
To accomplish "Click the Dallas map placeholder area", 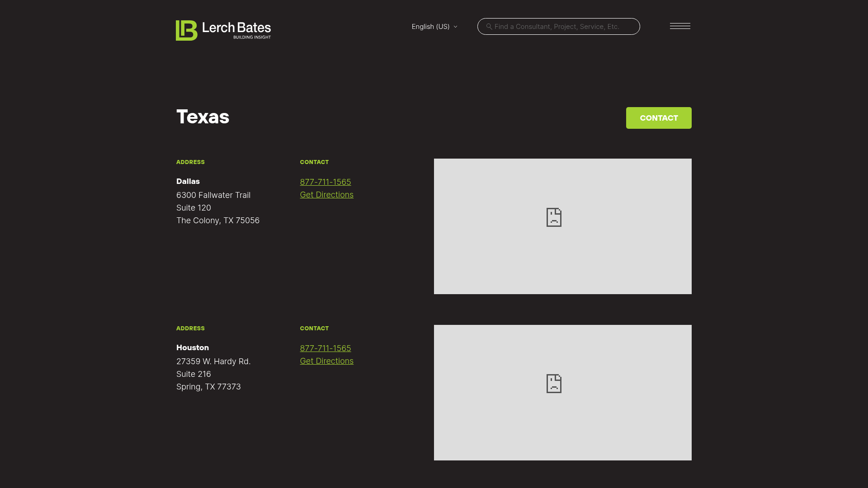I will click(x=562, y=226).
